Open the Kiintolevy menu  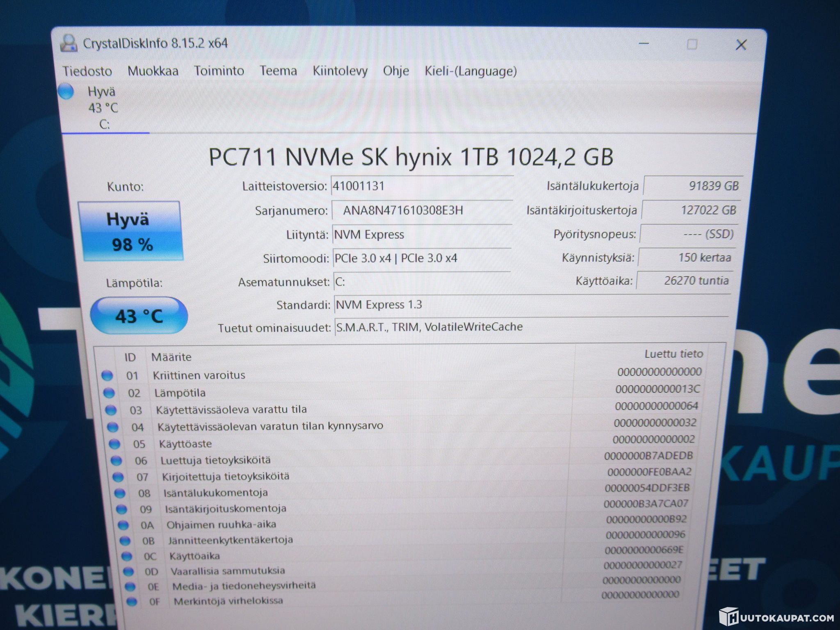click(x=340, y=71)
